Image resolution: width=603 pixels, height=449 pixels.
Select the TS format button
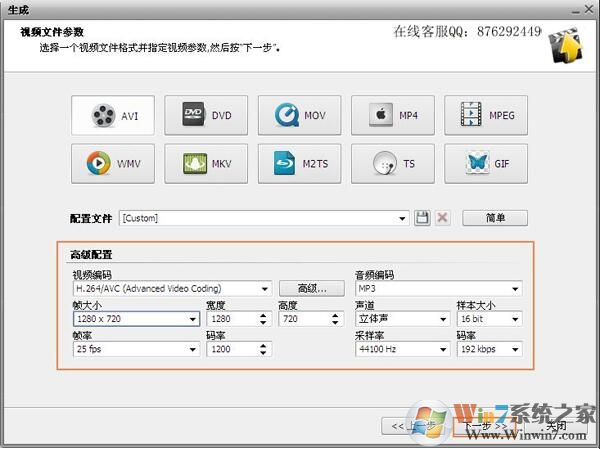393,164
